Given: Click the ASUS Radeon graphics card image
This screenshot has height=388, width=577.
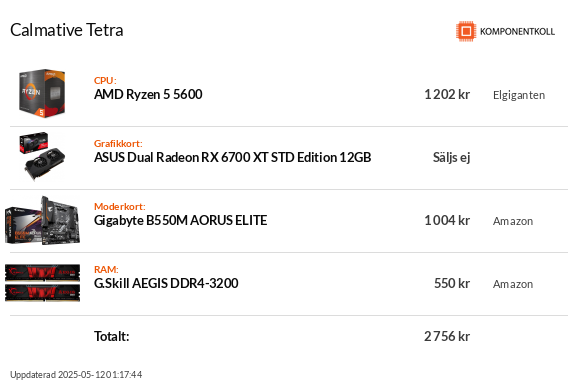Looking at the screenshot, I should (x=42, y=156).
